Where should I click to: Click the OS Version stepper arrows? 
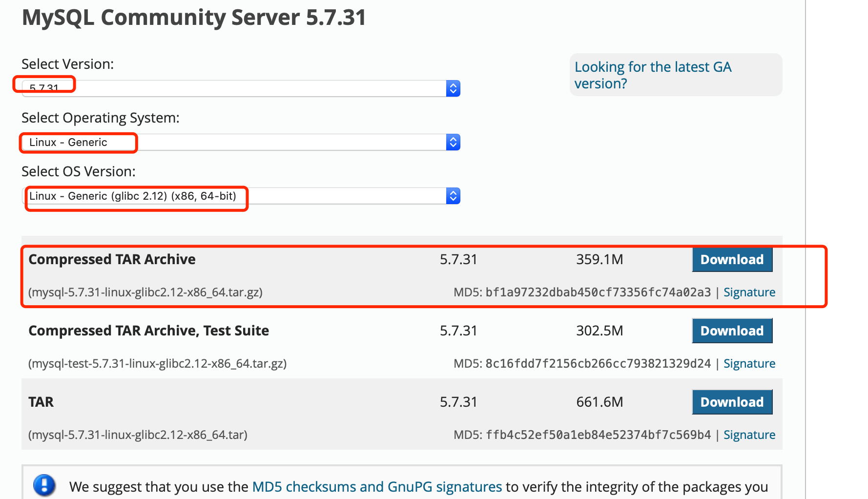[453, 196]
